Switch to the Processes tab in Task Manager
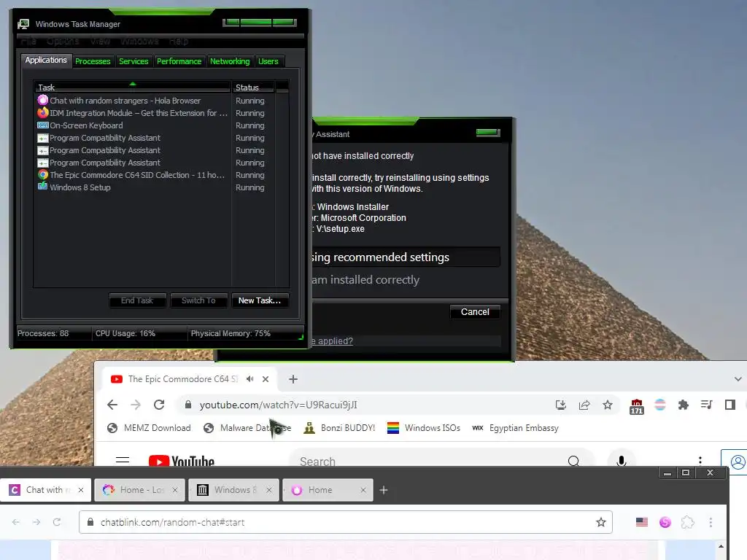This screenshot has width=747, height=560. pyautogui.click(x=93, y=61)
